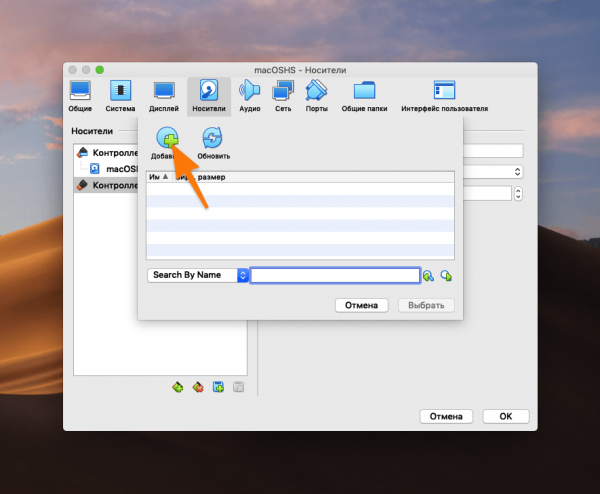Open Интерфейс пользователя settings section
This screenshot has height=494, width=600.
coord(444,96)
